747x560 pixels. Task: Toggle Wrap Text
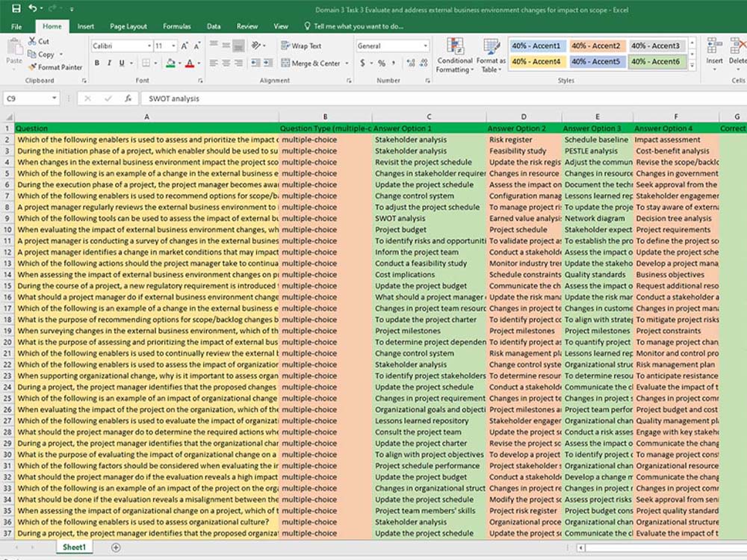click(301, 46)
